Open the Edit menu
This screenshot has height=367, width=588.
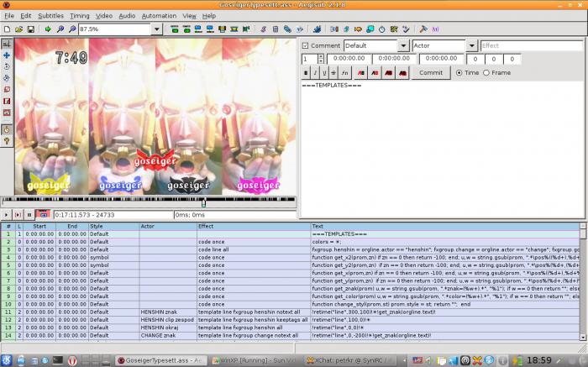(26, 16)
